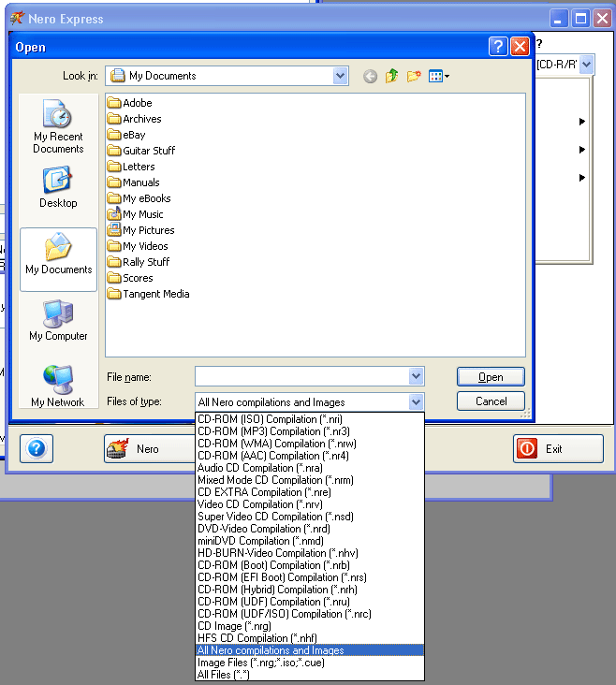Image resolution: width=616 pixels, height=685 pixels.
Task: Select the Scores folder
Action: tap(130, 278)
